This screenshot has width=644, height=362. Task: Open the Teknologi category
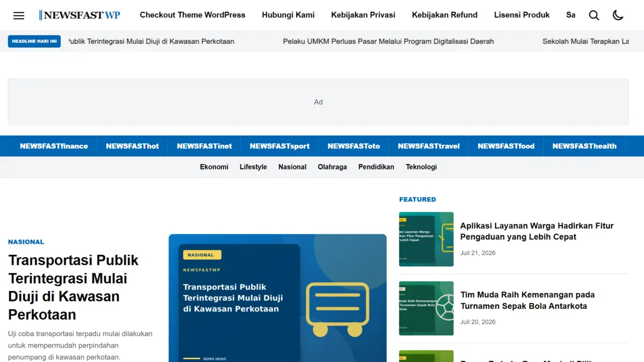pos(421,167)
